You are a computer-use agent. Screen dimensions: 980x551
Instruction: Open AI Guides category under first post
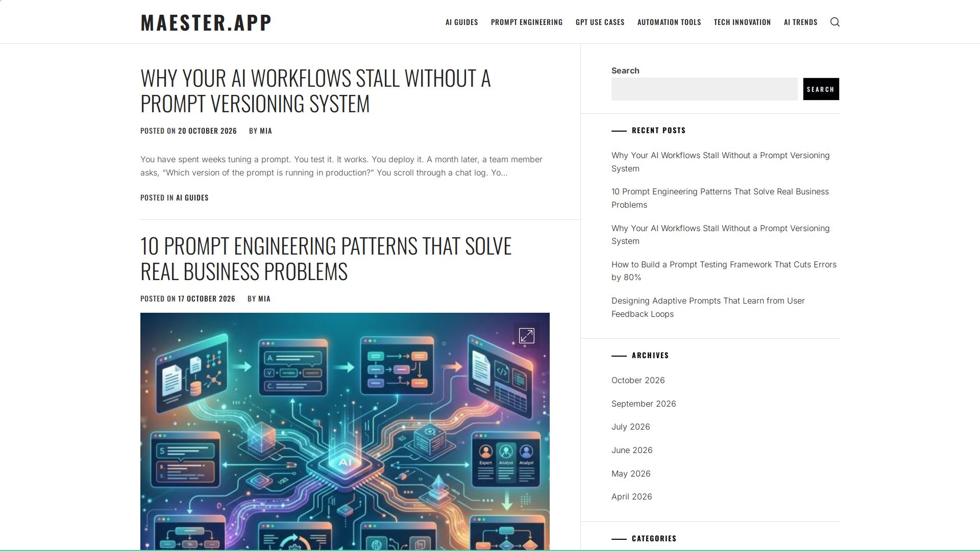point(192,197)
